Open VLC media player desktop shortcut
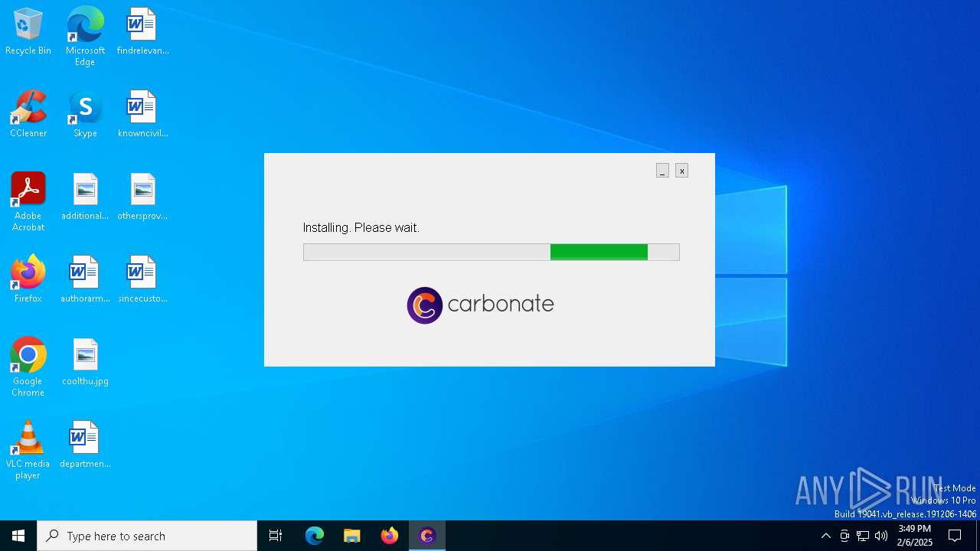 [x=28, y=450]
